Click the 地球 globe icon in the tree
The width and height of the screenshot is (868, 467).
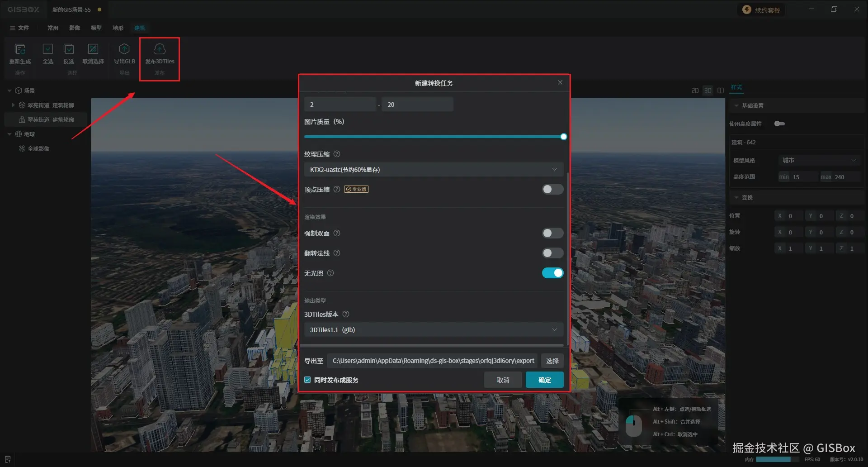point(19,134)
